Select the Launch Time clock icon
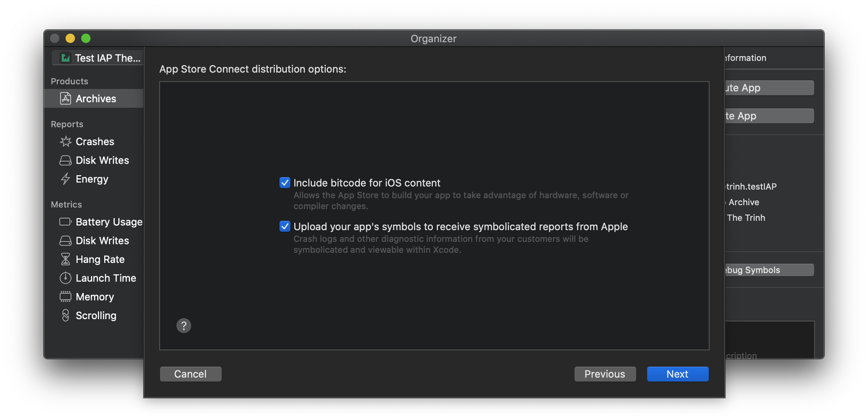This screenshot has width=868, height=419. (x=66, y=278)
